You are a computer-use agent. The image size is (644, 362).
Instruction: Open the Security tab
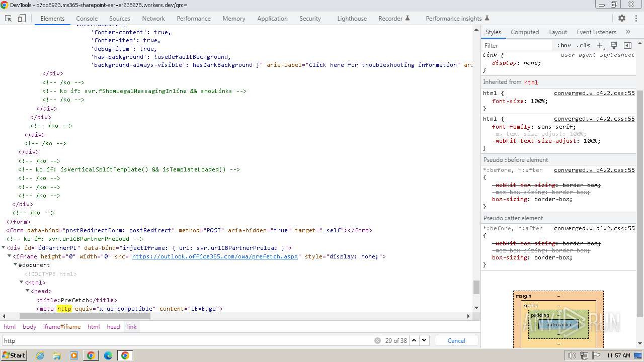click(x=310, y=18)
